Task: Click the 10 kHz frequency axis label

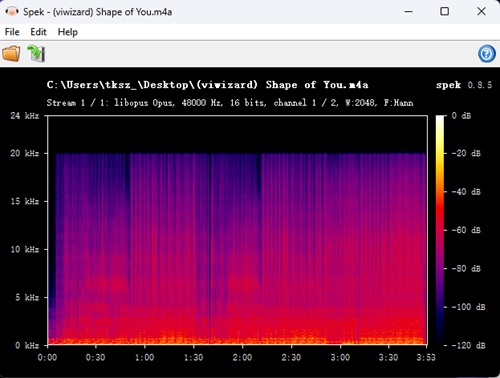Action: 25,249
